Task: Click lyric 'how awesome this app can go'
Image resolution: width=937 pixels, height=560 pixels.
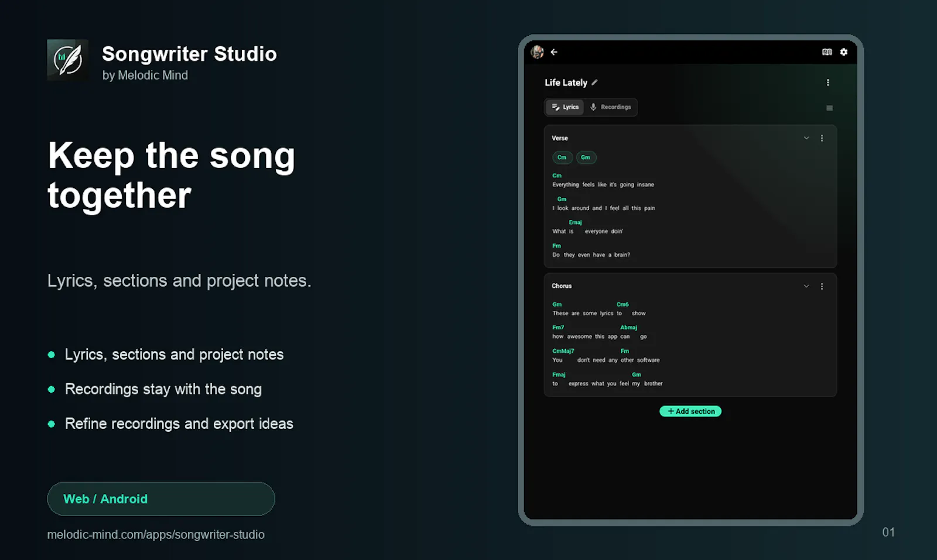Action: tap(600, 336)
